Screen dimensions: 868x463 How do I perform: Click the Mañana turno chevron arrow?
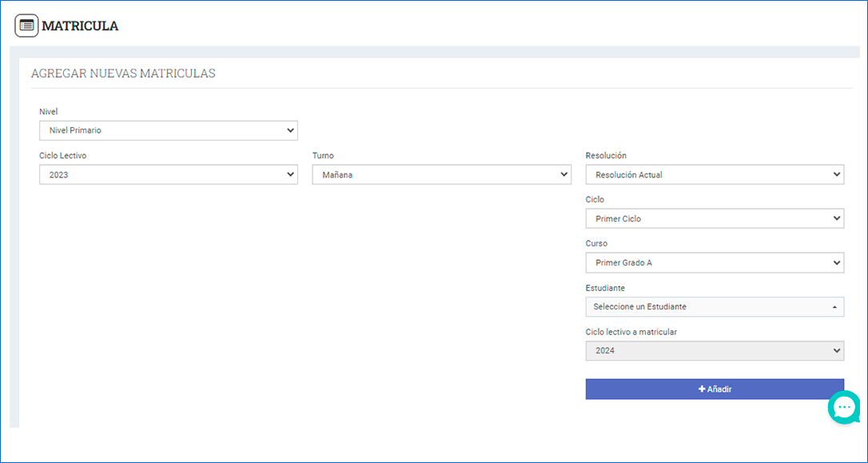click(563, 174)
